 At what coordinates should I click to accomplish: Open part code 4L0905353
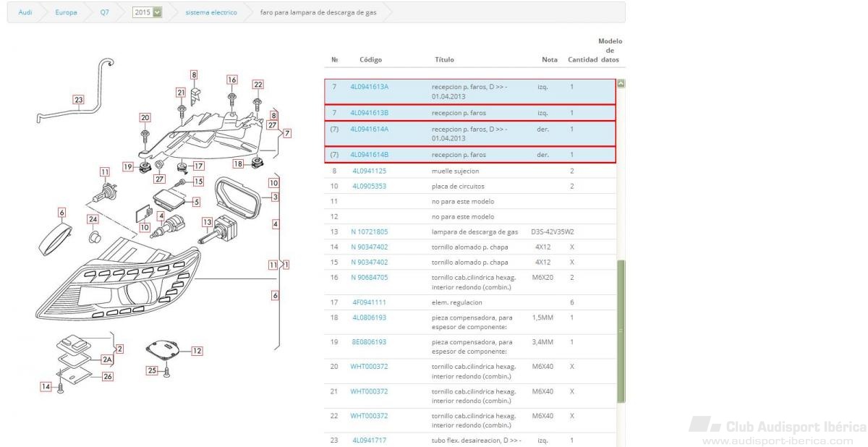369,187
